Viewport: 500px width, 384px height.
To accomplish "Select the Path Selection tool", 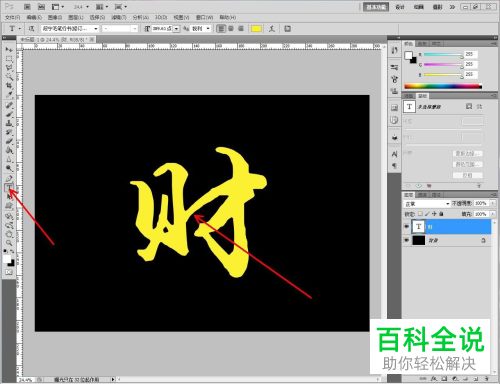I will [9, 197].
